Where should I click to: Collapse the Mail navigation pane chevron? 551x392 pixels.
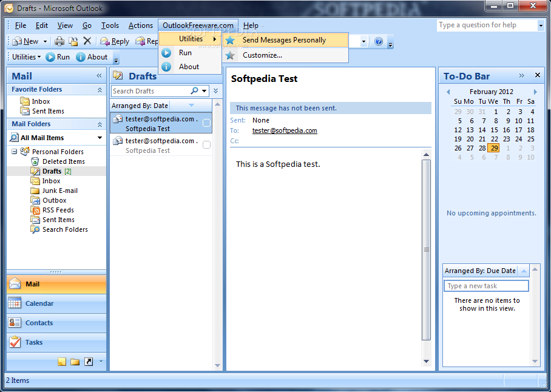coord(99,75)
